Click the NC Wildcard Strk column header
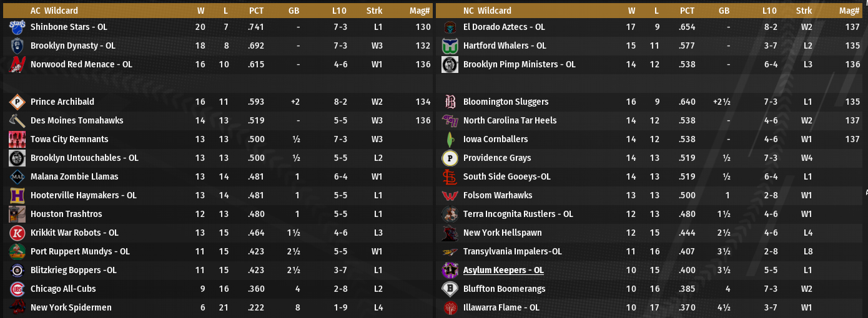 pos(804,11)
